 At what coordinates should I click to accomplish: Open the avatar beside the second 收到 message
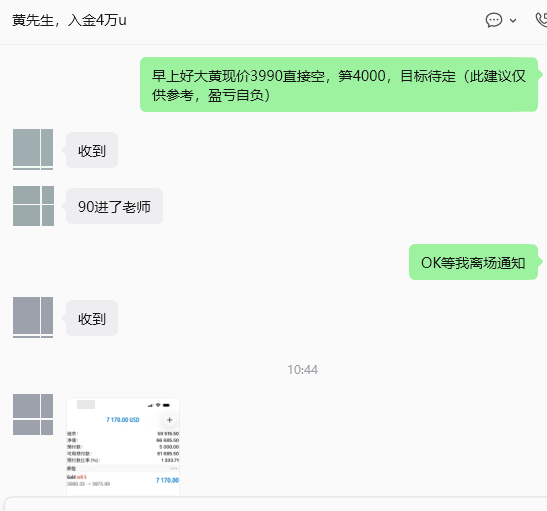[x=33, y=317]
